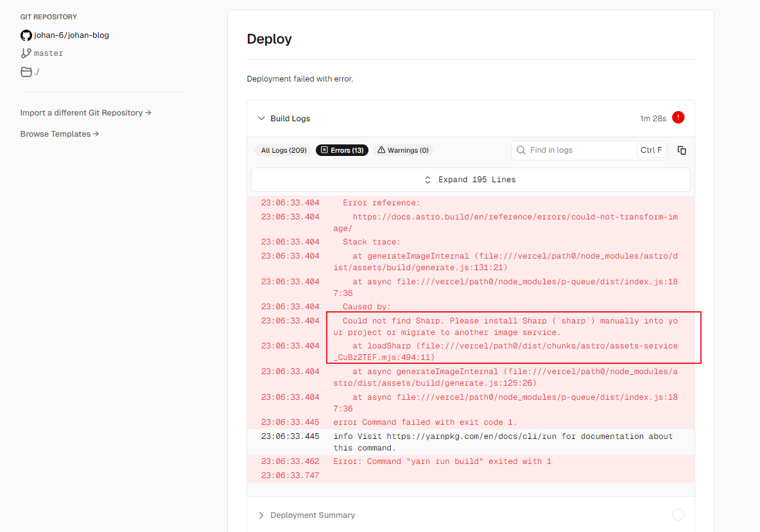Click the Ctrl F shortcut badge
The image size is (760, 532).
tap(651, 150)
